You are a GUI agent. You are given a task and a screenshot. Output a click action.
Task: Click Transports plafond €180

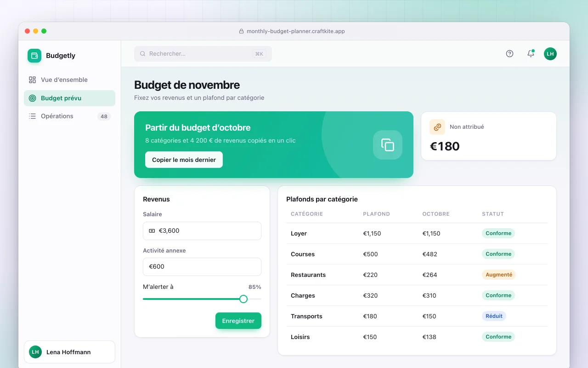tap(370, 316)
